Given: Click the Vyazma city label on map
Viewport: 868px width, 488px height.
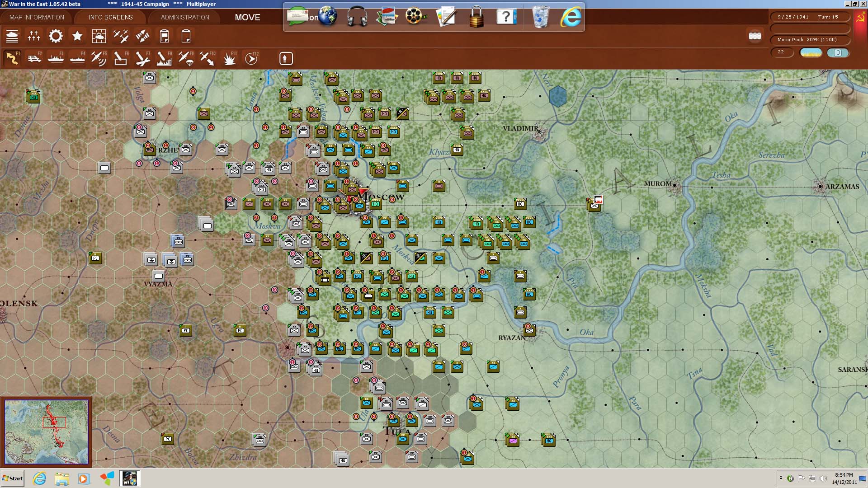Looking at the screenshot, I should click(158, 284).
